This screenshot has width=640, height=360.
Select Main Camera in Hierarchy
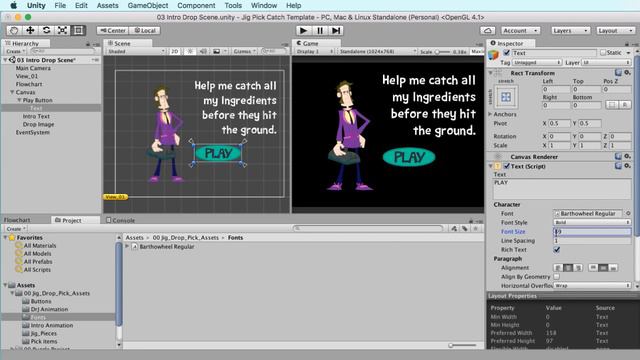click(x=33, y=68)
